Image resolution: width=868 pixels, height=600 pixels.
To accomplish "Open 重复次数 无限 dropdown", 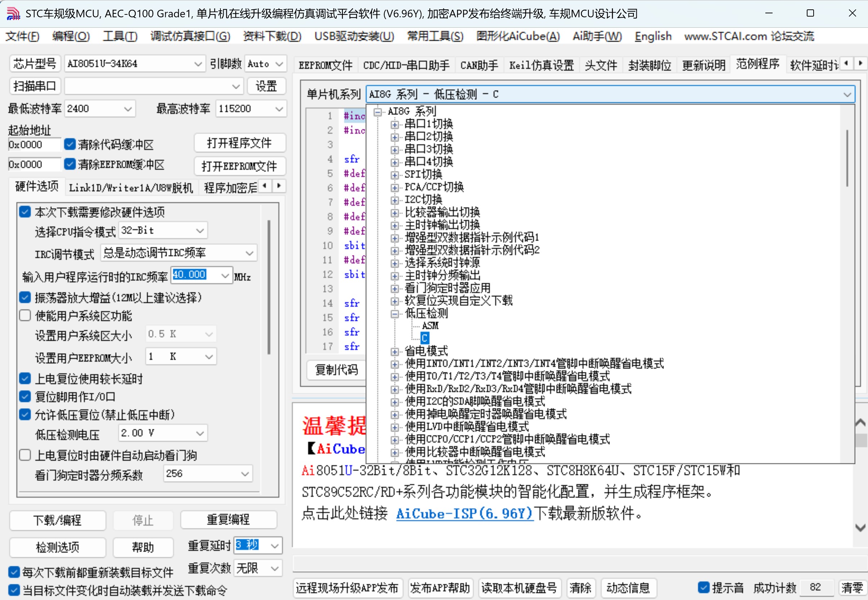I will pos(275,568).
